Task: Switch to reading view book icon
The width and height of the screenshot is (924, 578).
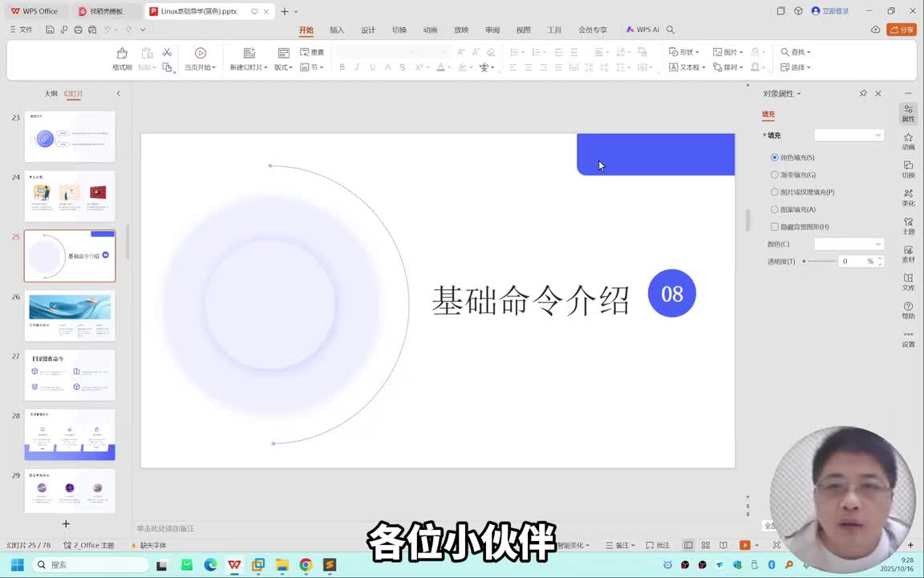Action: (723, 545)
